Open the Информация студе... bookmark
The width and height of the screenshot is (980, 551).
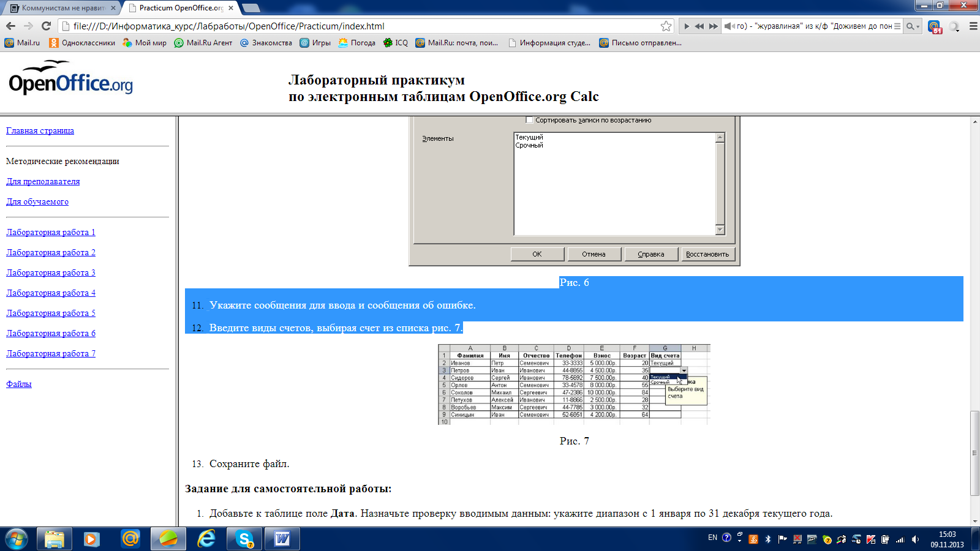(549, 43)
